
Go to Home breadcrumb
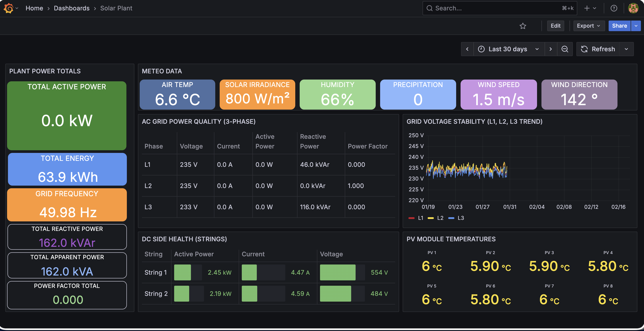click(x=34, y=8)
